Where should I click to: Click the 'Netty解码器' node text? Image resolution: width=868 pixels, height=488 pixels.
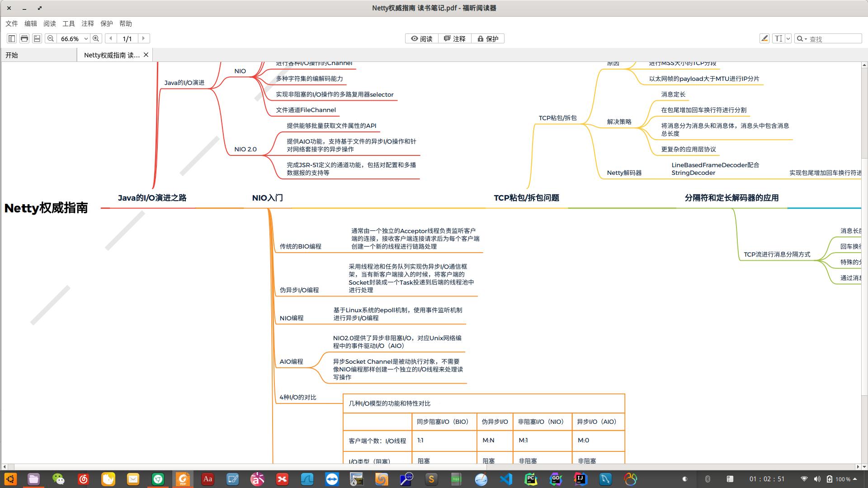point(624,173)
